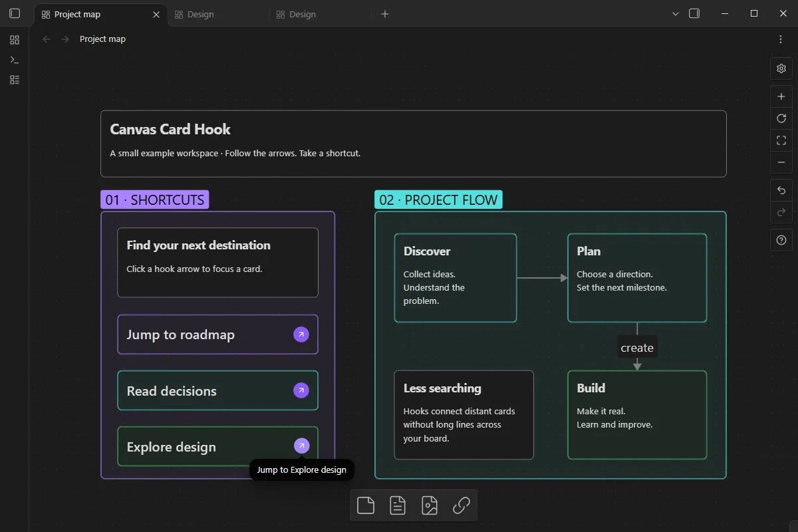Open the canvas icon in the left ribbon
This screenshot has width=798, height=532.
tap(15, 40)
